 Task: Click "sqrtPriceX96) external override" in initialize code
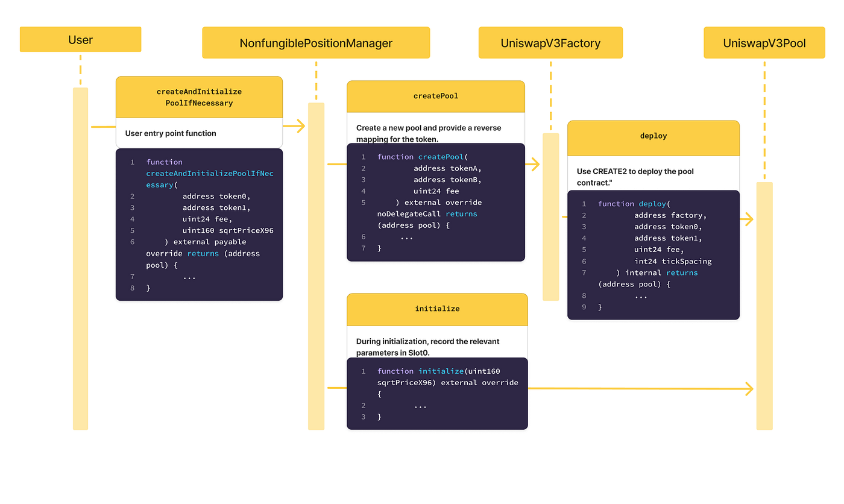pyautogui.click(x=448, y=383)
